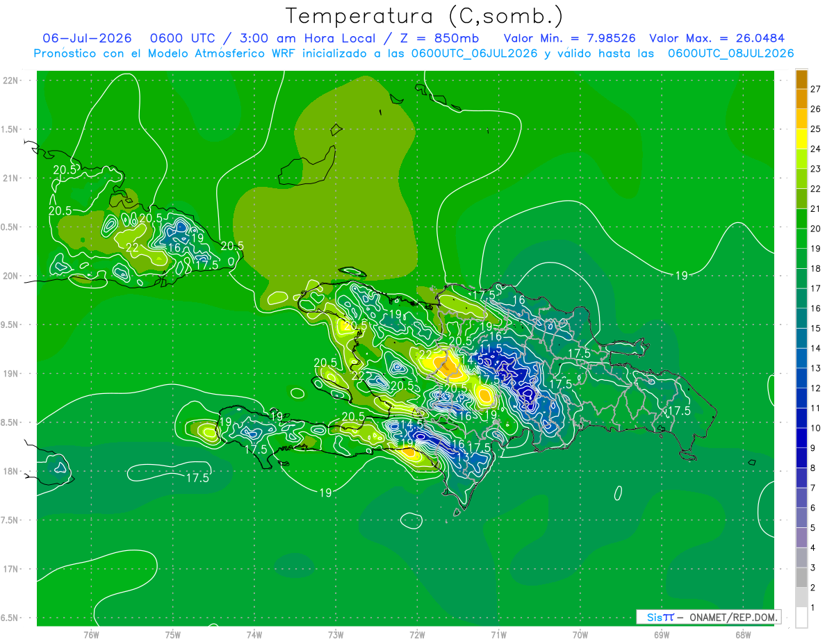Click the "21N" latitude axis label
Screen dimensions: 834x644
10,179
